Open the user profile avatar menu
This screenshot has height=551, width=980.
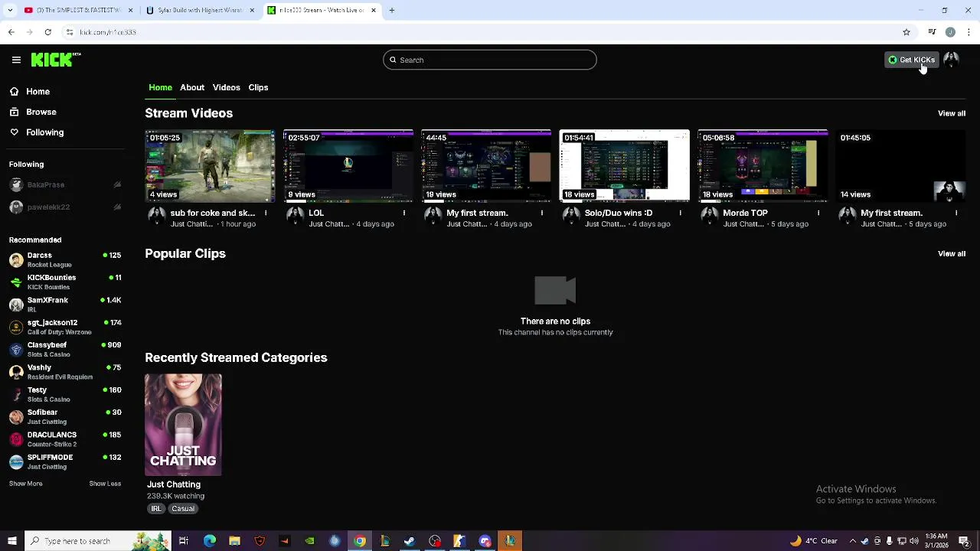[x=951, y=60]
